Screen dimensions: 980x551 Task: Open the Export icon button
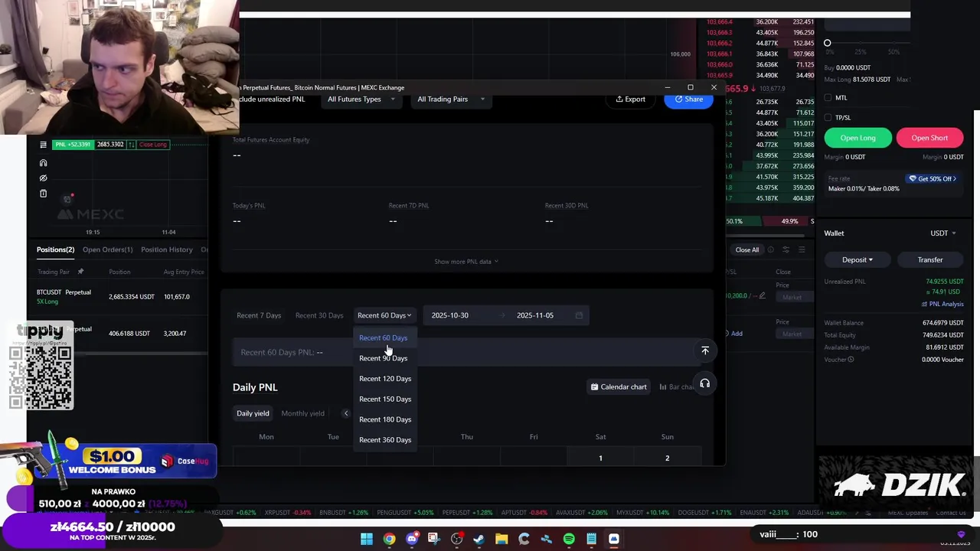click(x=631, y=99)
